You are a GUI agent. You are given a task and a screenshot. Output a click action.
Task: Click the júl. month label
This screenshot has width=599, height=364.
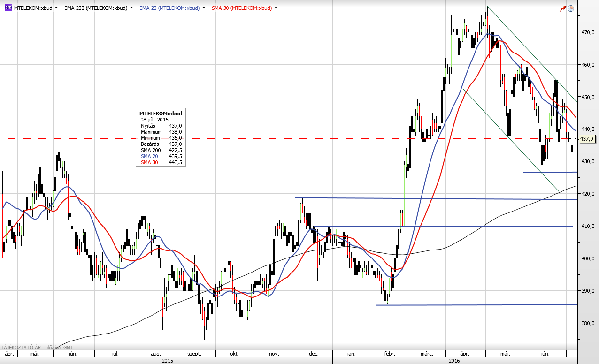pyautogui.click(x=115, y=354)
